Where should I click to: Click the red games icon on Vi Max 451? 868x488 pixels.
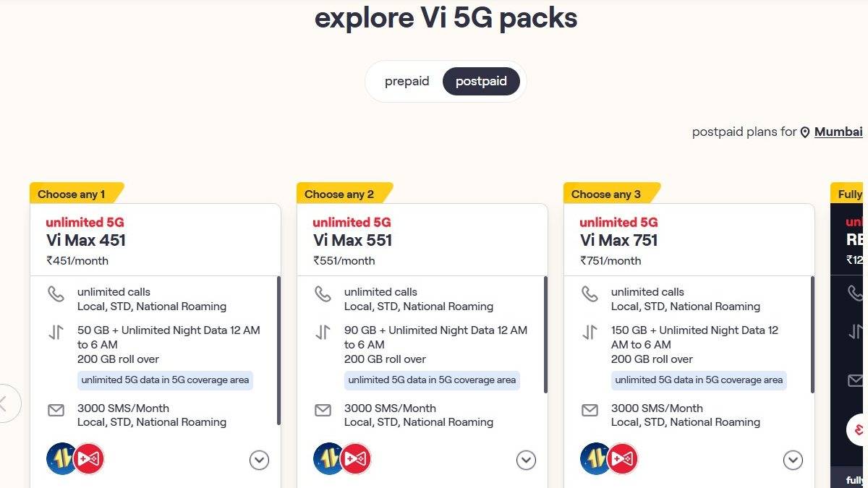[x=90, y=458]
